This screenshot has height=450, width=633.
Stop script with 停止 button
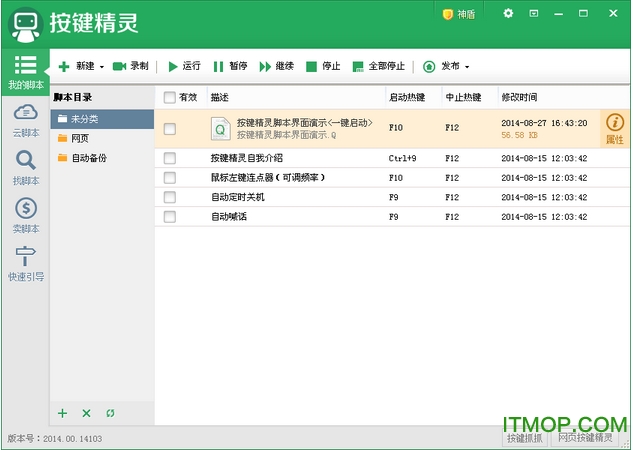(x=323, y=66)
